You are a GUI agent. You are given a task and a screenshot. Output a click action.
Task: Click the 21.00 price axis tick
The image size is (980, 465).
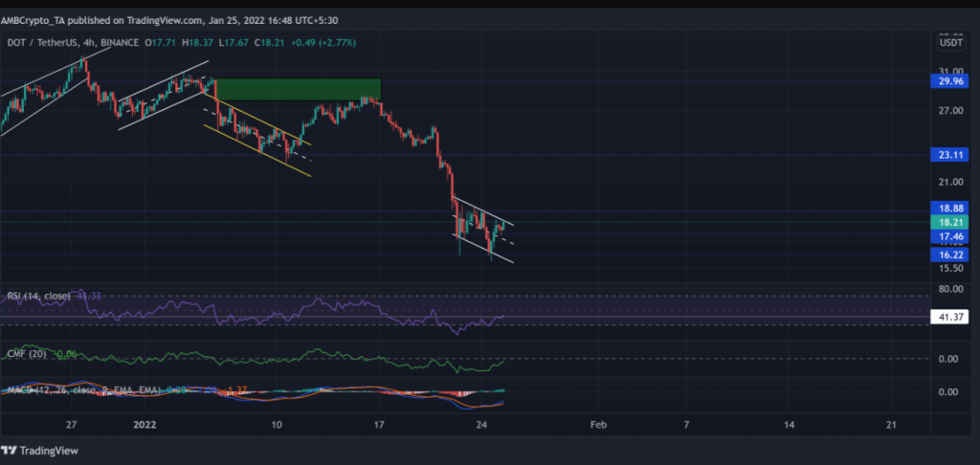(948, 182)
